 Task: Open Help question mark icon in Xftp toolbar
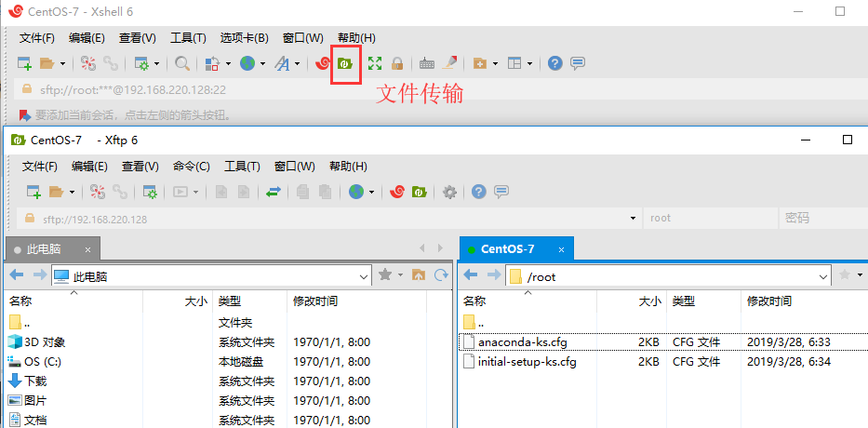click(479, 192)
